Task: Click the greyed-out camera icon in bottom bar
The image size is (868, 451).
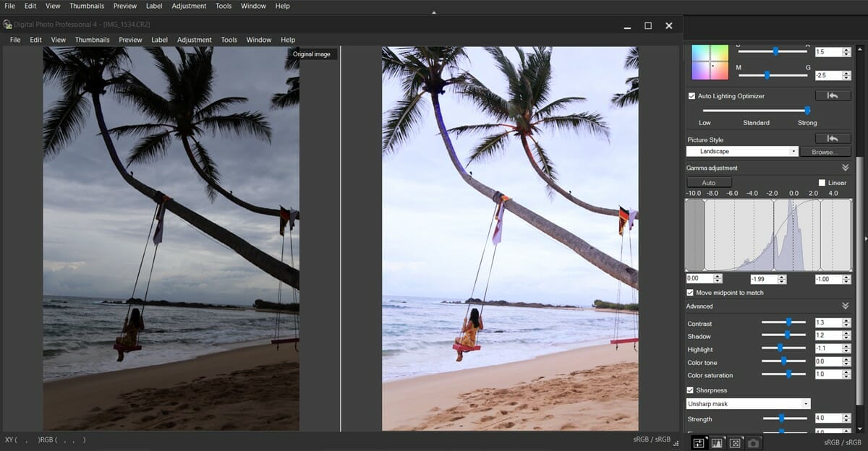Action: pyautogui.click(x=753, y=442)
